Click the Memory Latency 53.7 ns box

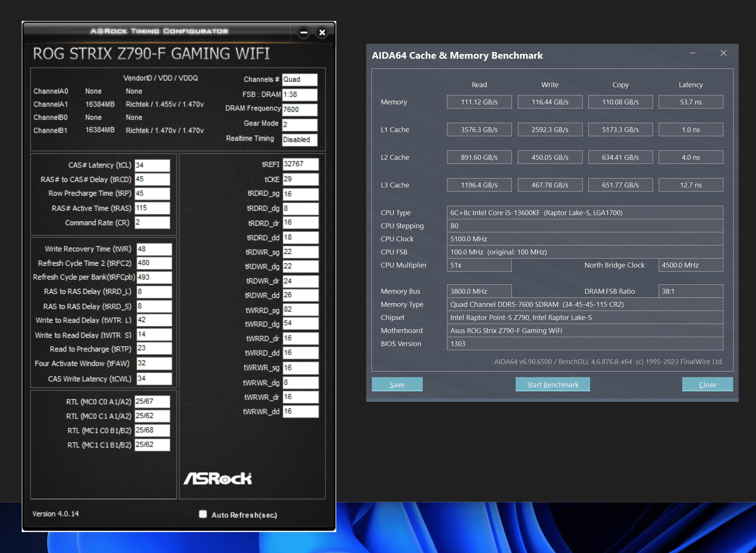(x=690, y=102)
